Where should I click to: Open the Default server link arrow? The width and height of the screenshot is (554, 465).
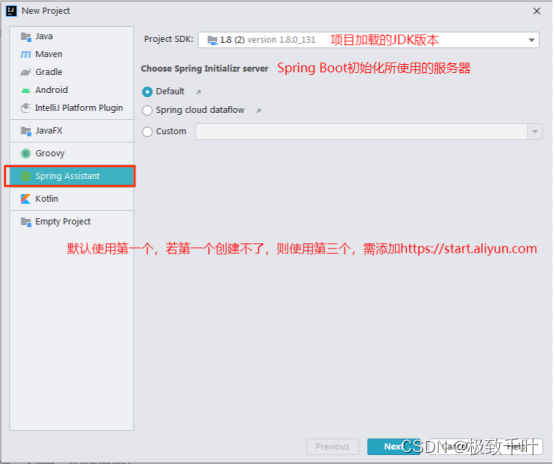[199, 92]
